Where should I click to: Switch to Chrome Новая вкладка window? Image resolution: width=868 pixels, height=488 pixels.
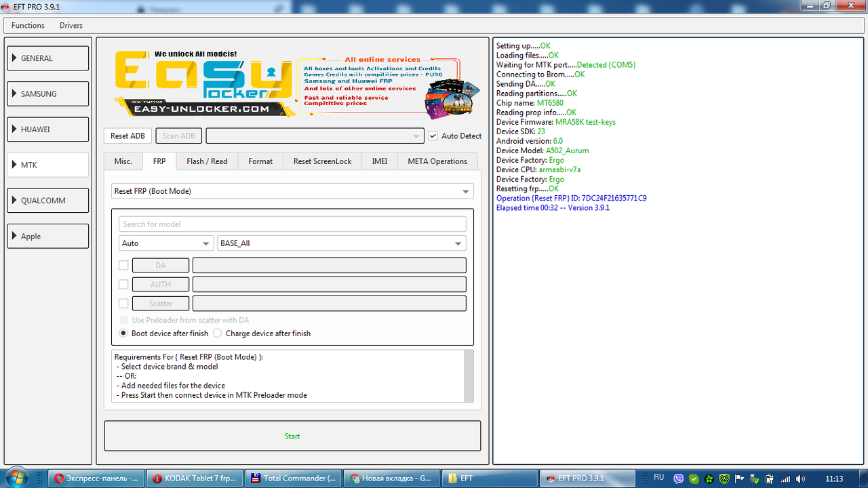point(391,478)
